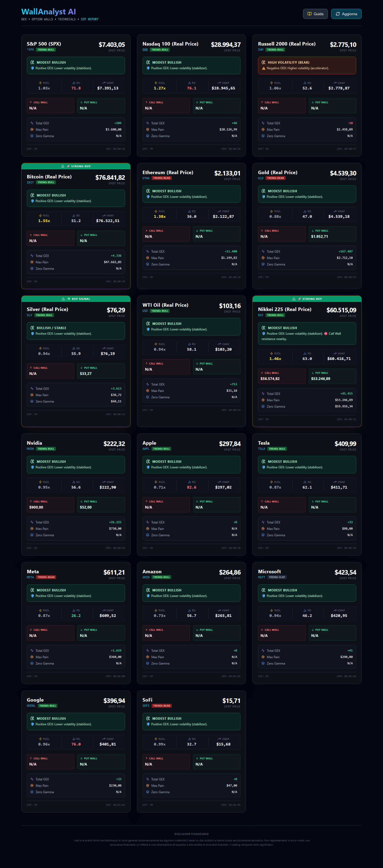Click the Put Wall down-arrow icon in Silver card
Screen dimensions: 383x868
(81, 368)
